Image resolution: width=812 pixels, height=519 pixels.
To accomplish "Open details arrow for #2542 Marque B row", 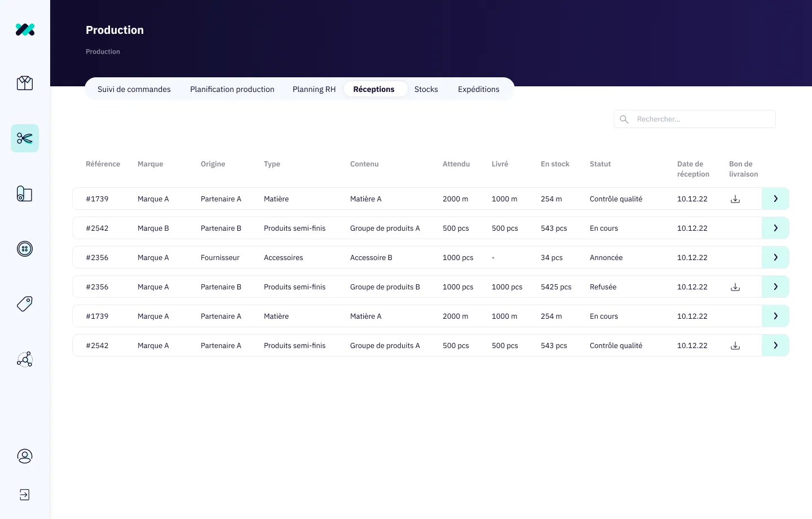I will 775,228.
